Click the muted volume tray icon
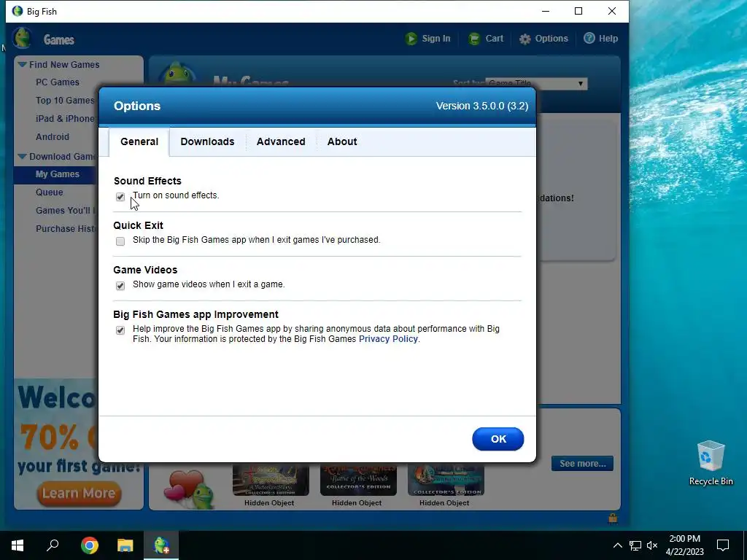The width and height of the screenshot is (747, 560). point(652,545)
